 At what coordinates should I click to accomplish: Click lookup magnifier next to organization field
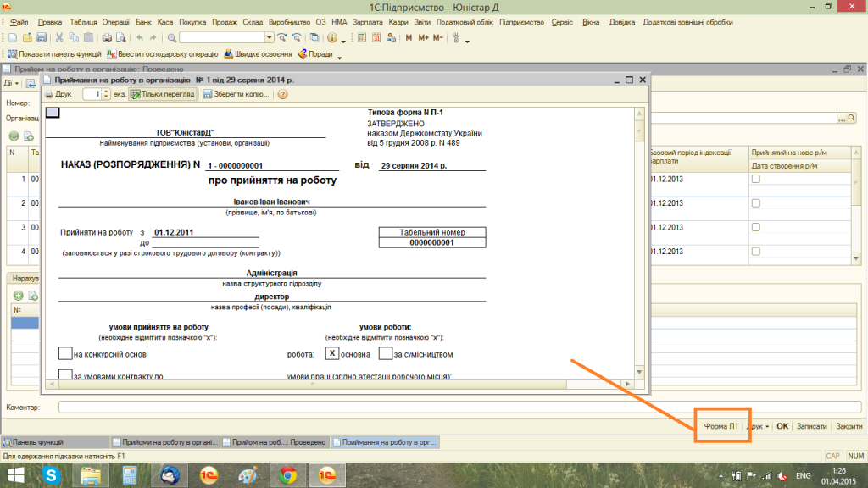[x=852, y=118]
